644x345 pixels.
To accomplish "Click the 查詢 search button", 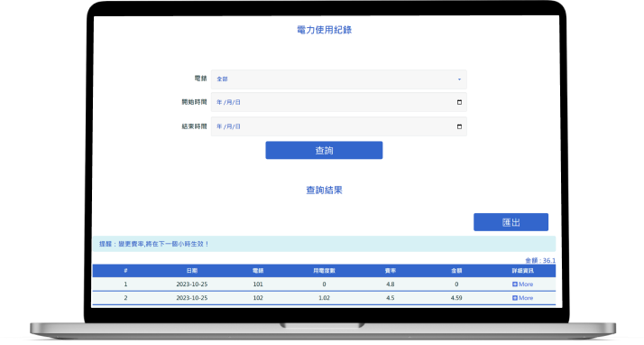I will [324, 151].
